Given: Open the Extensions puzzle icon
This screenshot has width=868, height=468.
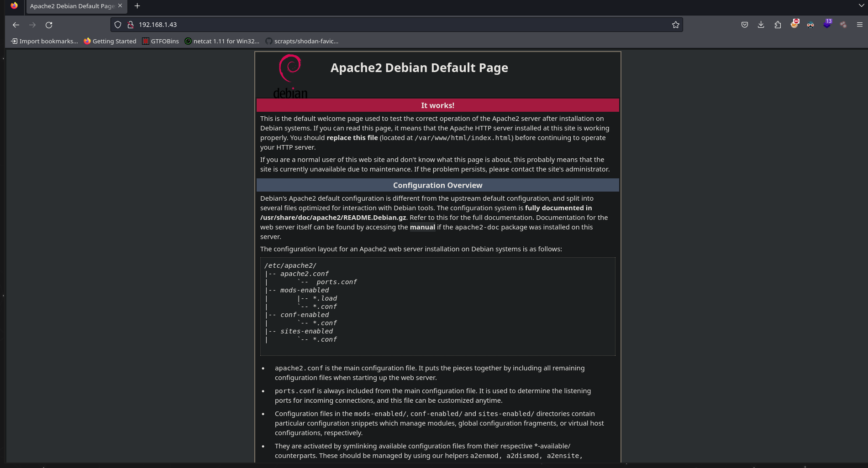Looking at the screenshot, I should pos(778,25).
